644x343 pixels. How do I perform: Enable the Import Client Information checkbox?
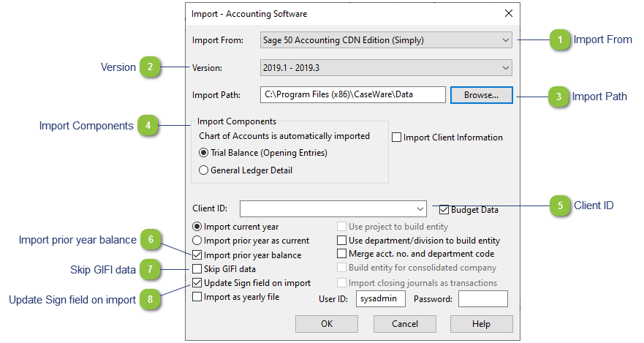pos(396,137)
